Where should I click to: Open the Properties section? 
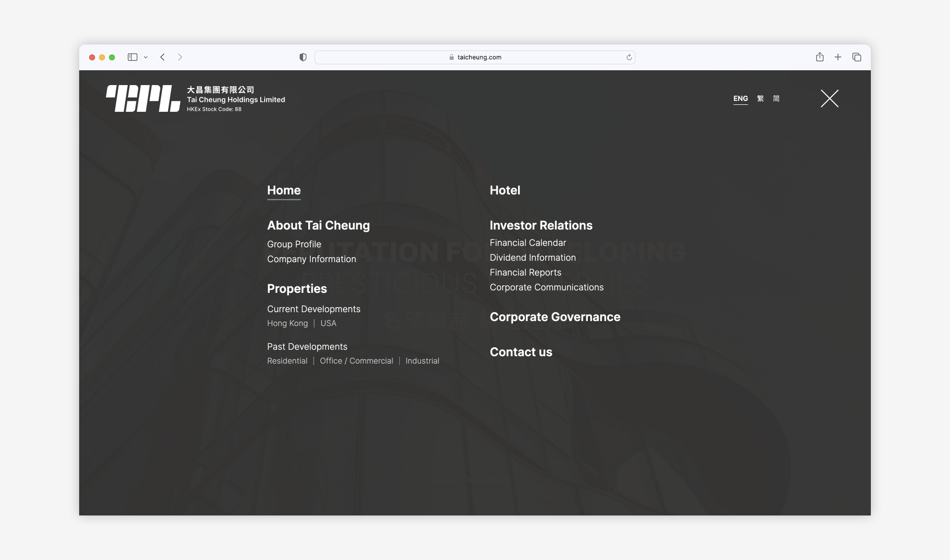coord(297,289)
